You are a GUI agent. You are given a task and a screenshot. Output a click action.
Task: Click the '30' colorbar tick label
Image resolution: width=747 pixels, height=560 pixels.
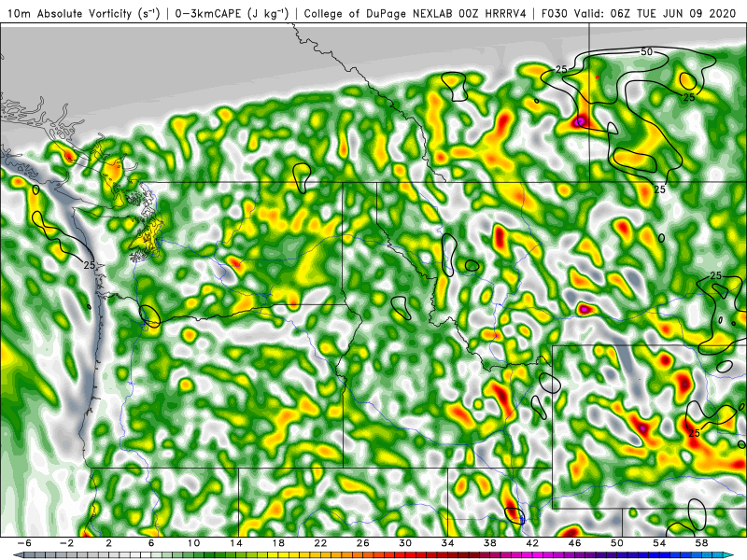click(405, 543)
